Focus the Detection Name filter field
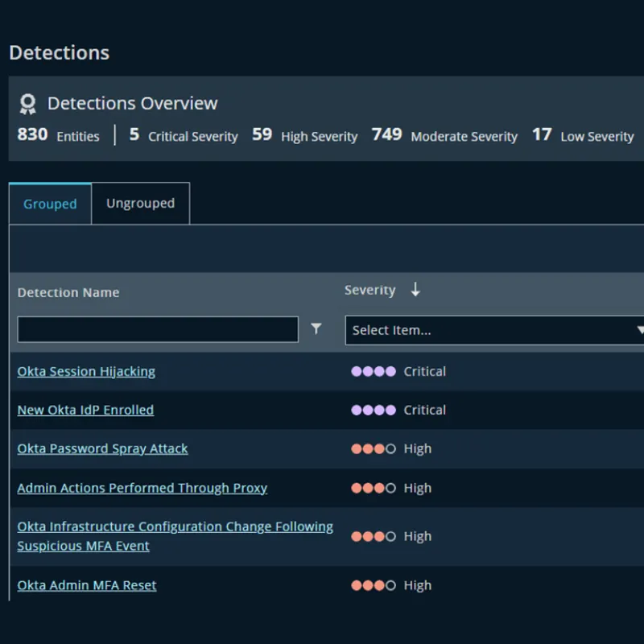The height and width of the screenshot is (644, 644). click(x=158, y=329)
